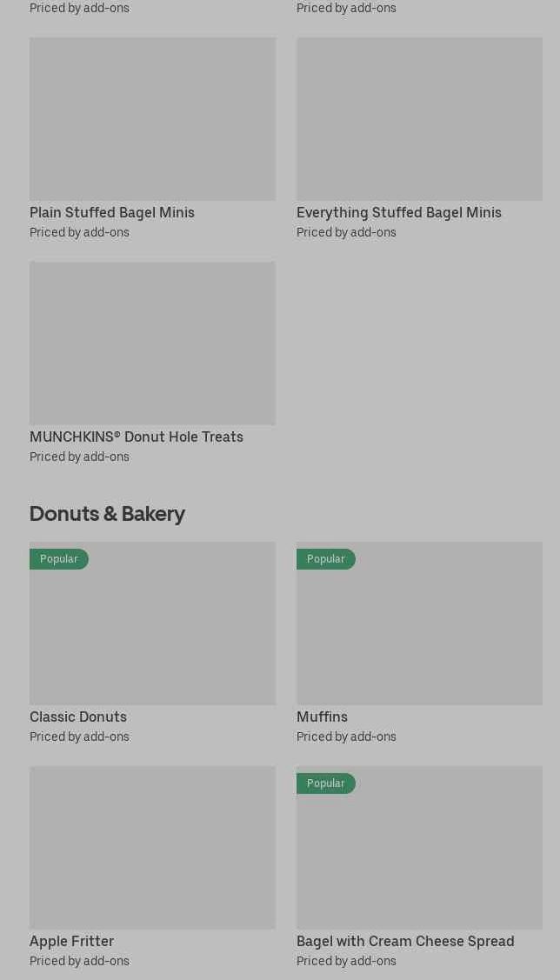560x980 pixels.
Task: Open the Muffins item image
Action: (x=419, y=623)
